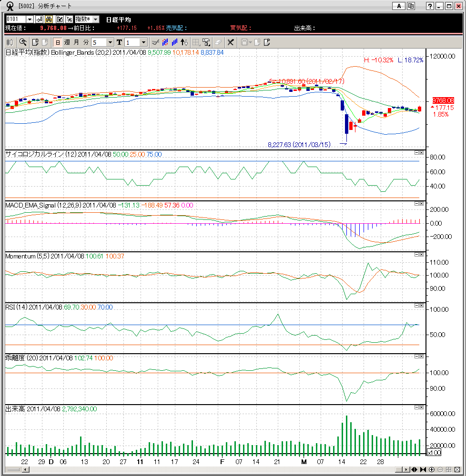466x476 pixels.
Task: Minimize the MACD indicator panel
Action: pyautogui.click(x=416, y=203)
